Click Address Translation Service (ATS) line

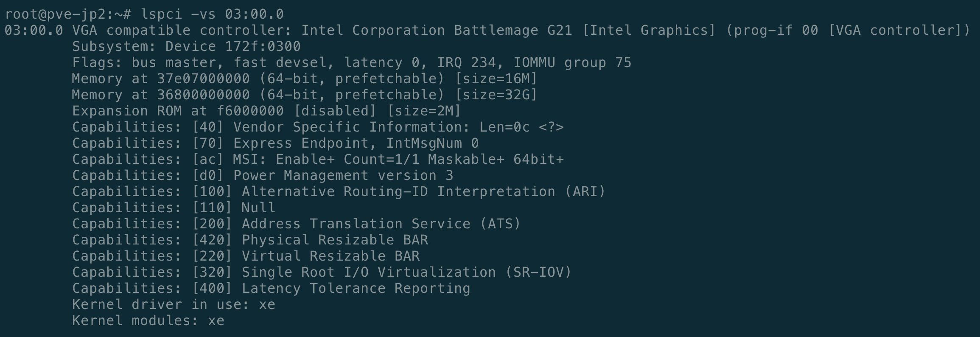381,224
